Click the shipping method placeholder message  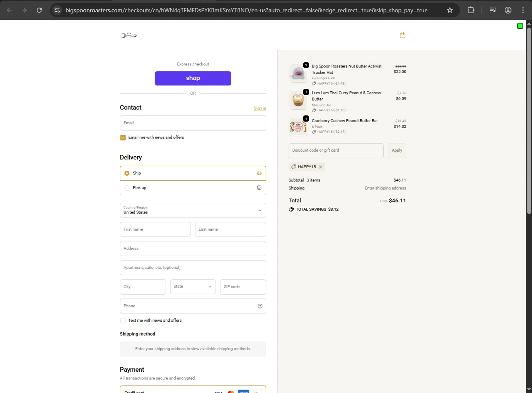click(x=193, y=349)
